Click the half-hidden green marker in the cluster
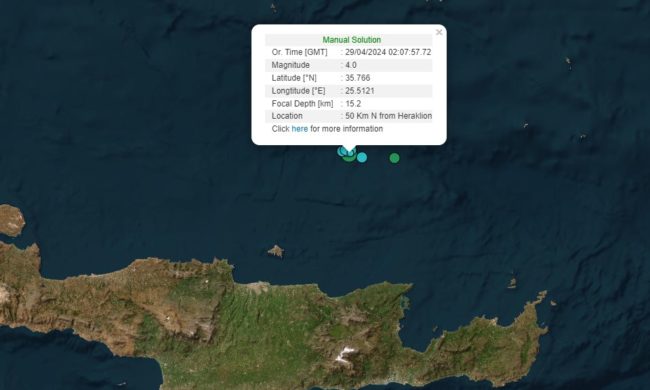This screenshot has height=390, width=650. click(x=348, y=159)
